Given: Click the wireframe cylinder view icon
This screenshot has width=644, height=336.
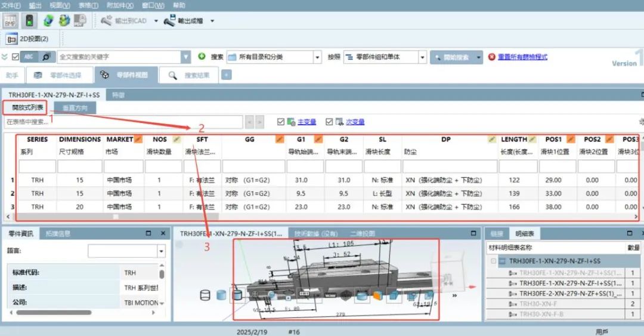Looking at the screenshot, I should coord(205,295).
